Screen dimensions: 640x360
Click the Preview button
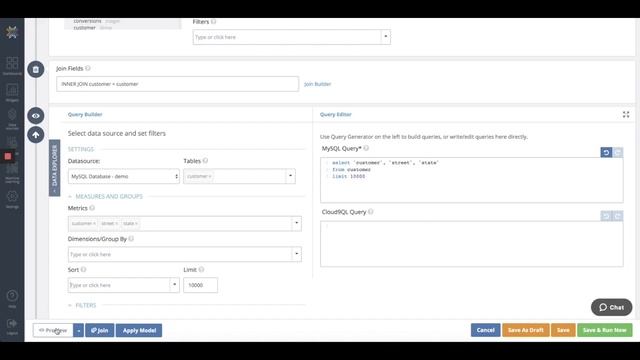(53, 330)
